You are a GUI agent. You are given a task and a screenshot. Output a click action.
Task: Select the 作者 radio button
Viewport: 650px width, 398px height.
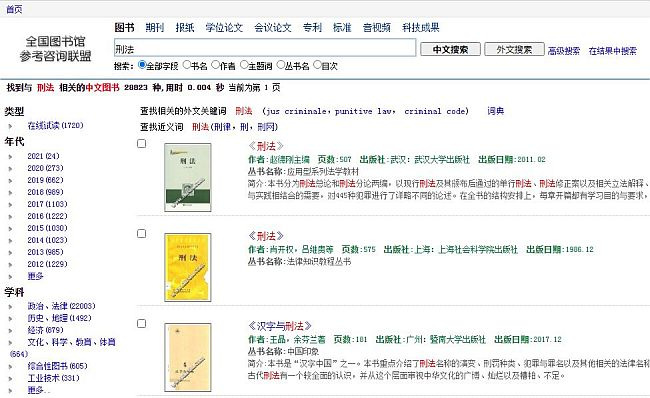click(215, 65)
